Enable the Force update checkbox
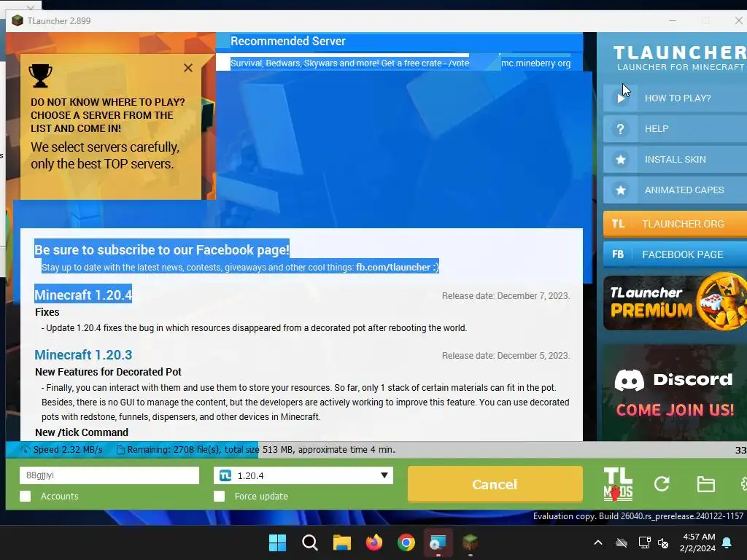The width and height of the screenshot is (747, 560). tap(219, 496)
